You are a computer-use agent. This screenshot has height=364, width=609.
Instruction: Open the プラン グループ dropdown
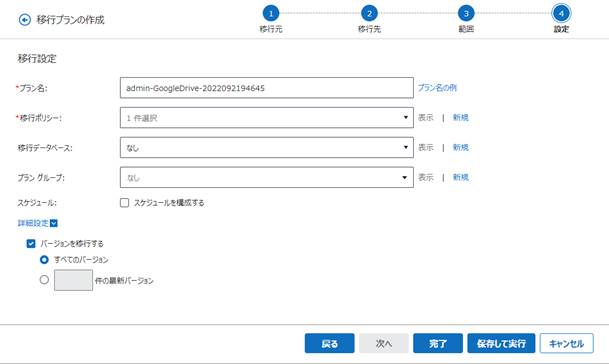[x=267, y=177]
